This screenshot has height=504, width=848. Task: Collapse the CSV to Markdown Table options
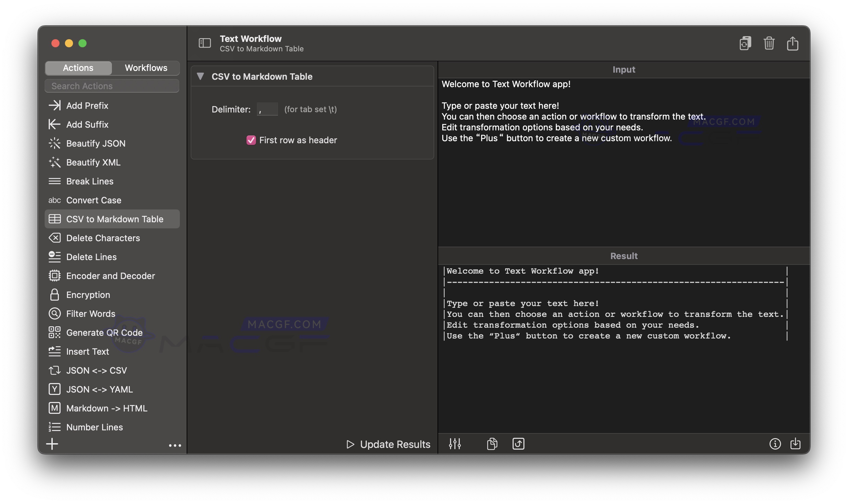[201, 76]
